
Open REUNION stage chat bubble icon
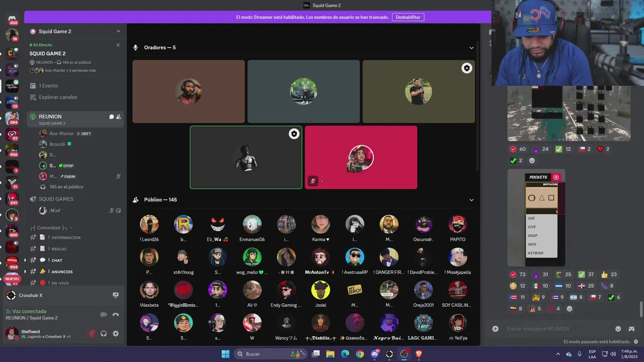point(111,117)
